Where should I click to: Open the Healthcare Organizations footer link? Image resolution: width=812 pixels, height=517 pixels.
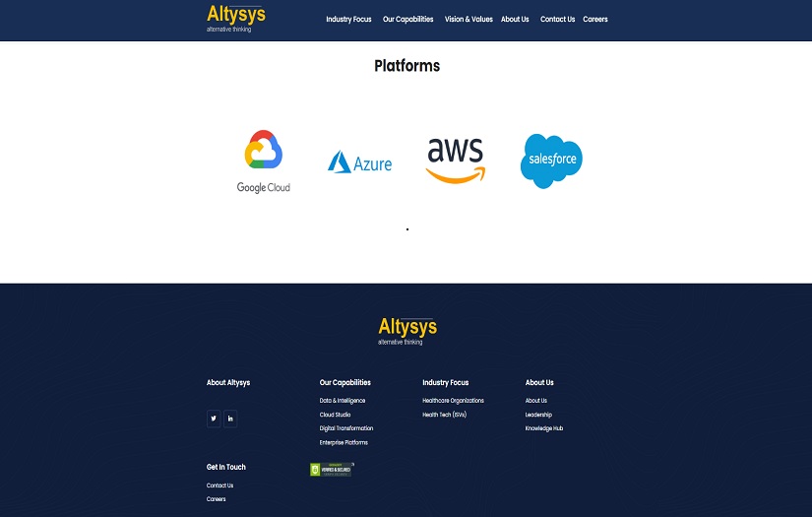(x=453, y=401)
